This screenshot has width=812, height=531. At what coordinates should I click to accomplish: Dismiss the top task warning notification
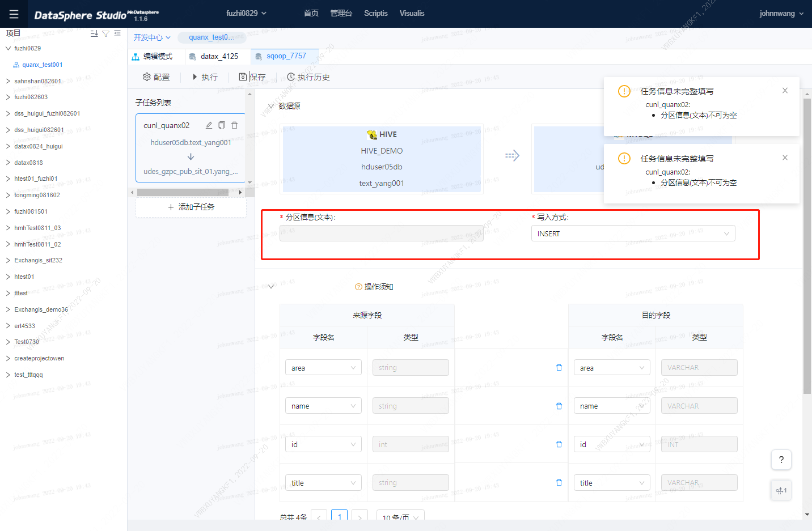point(785,90)
